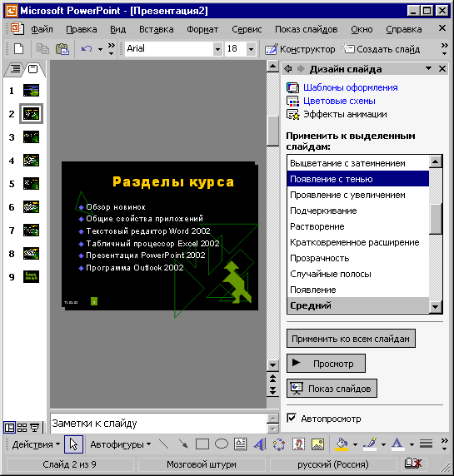
Task: Select the Arrow drawing tool
Action: point(183,444)
